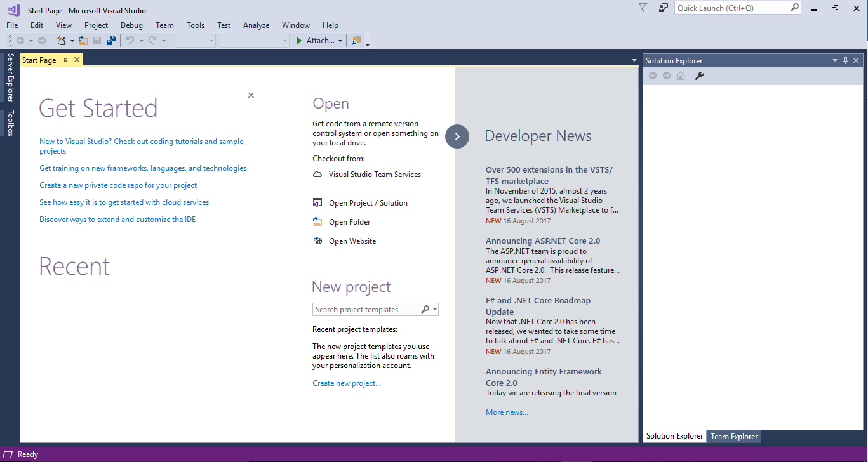This screenshot has width=868, height=462.
Task: Click 'Create new project...' link
Action: [x=347, y=383]
